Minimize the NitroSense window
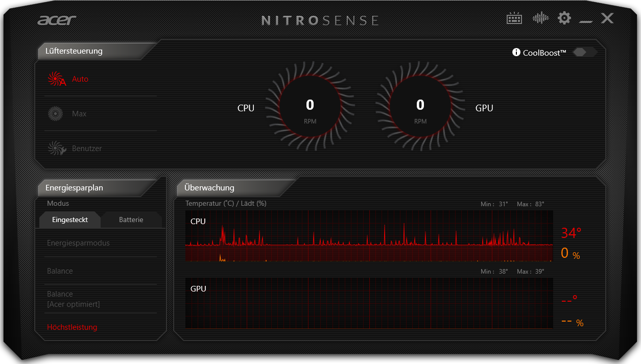 click(x=586, y=21)
